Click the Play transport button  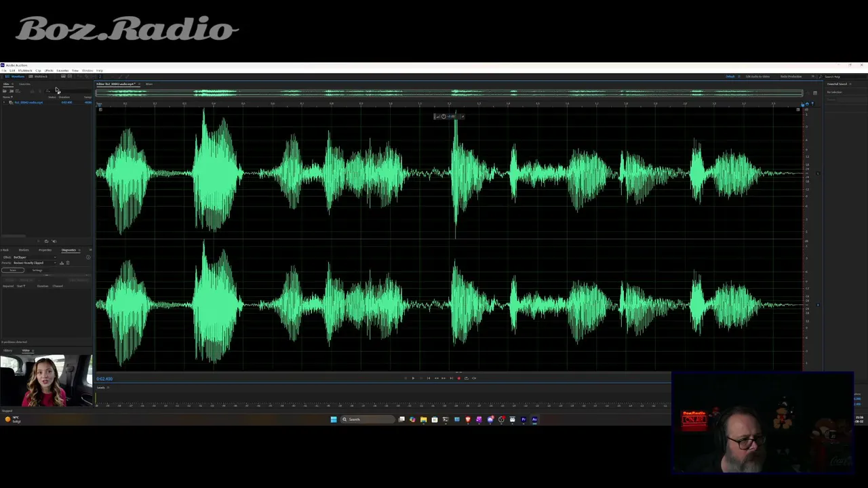click(x=413, y=378)
